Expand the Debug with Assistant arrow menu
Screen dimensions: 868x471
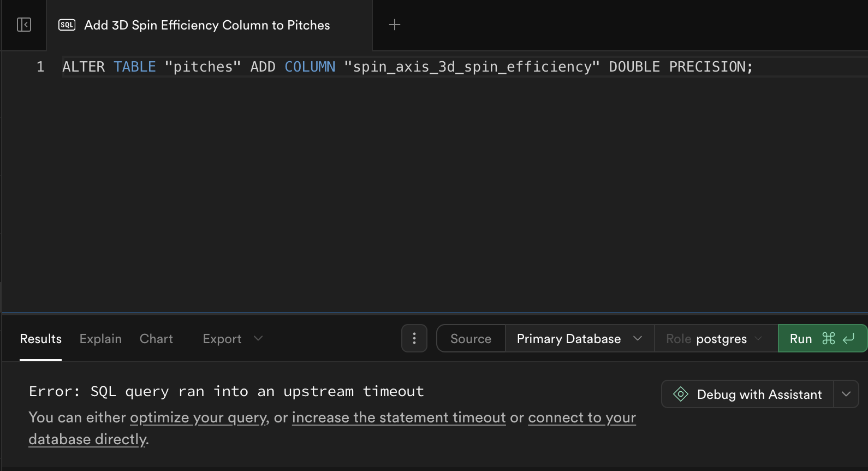tap(846, 394)
